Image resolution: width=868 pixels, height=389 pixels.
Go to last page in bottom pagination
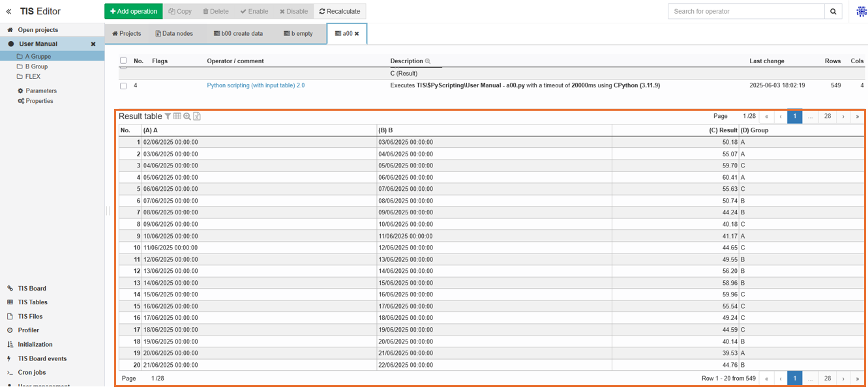pos(857,379)
